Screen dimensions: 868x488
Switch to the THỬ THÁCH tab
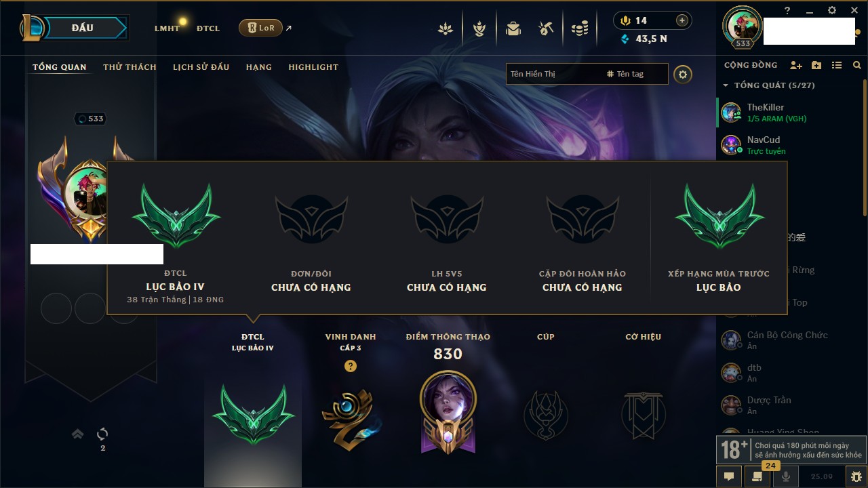[x=130, y=67]
